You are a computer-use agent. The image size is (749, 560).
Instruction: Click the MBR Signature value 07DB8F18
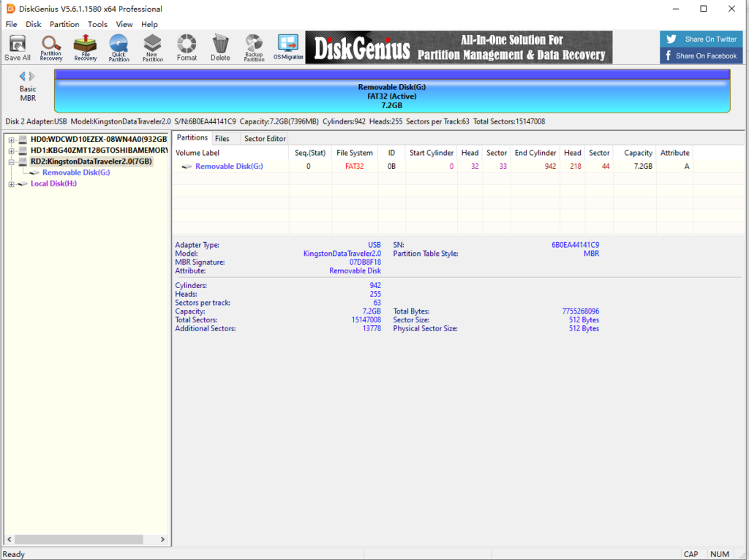(x=365, y=262)
